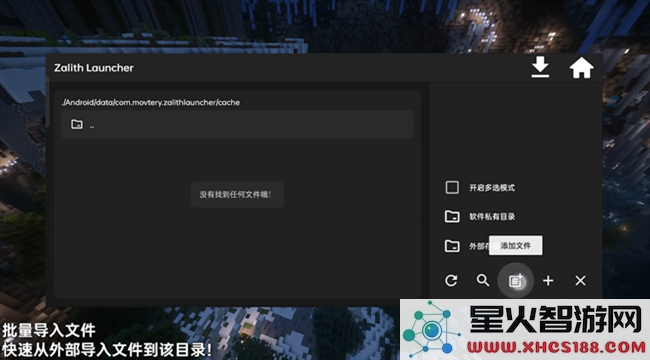The width and height of the screenshot is (650, 360).
Task: Go to the home screen icon
Action: 581,68
